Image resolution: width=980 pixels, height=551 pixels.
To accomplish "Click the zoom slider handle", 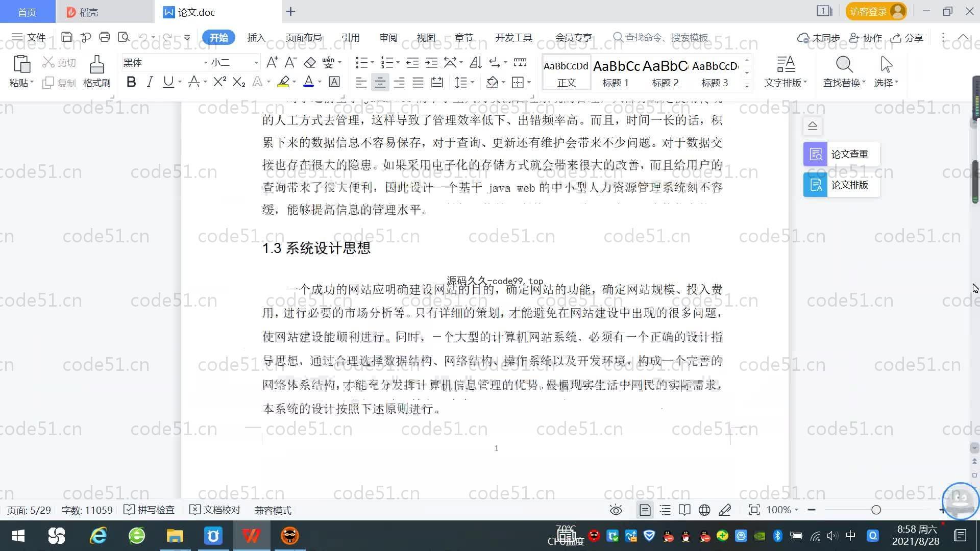I will tap(876, 510).
